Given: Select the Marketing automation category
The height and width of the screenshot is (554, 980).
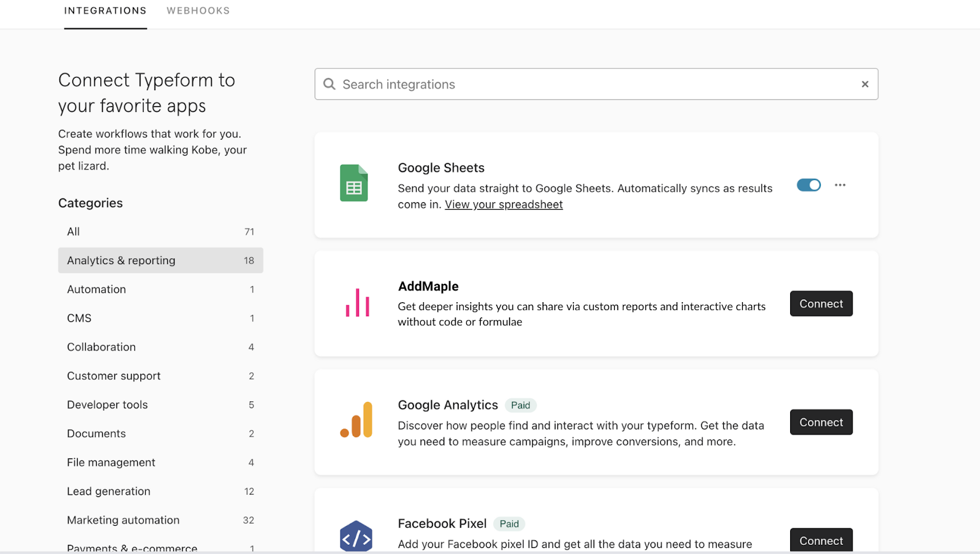Looking at the screenshot, I should pos(160,520).
